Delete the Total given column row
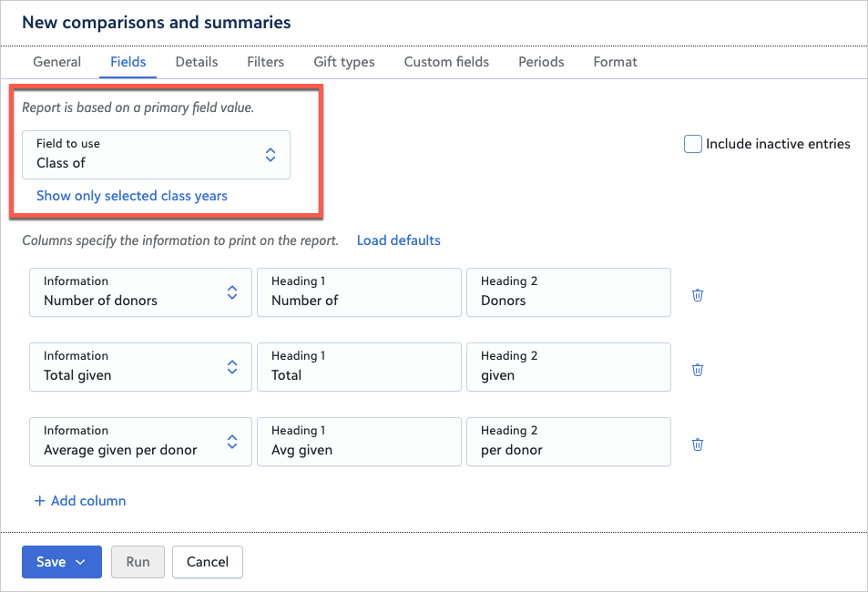Screen dimensions: 868x592 [697, 370]
